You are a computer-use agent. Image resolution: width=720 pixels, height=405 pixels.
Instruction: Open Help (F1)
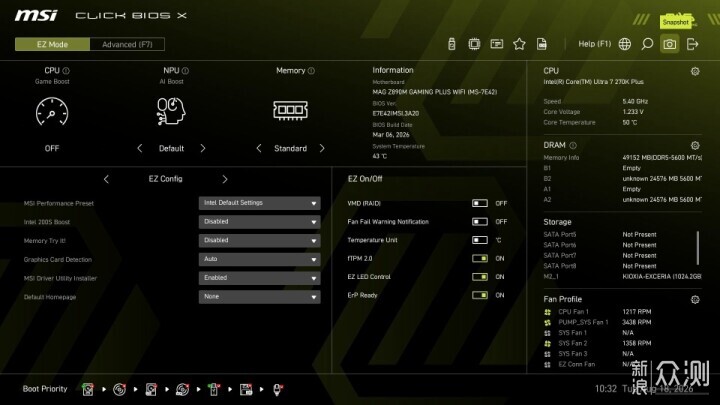click(595, 44)
